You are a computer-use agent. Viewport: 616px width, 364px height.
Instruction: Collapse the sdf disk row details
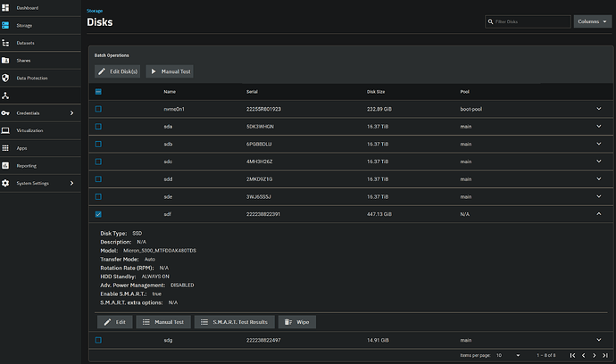pos(599,213)
